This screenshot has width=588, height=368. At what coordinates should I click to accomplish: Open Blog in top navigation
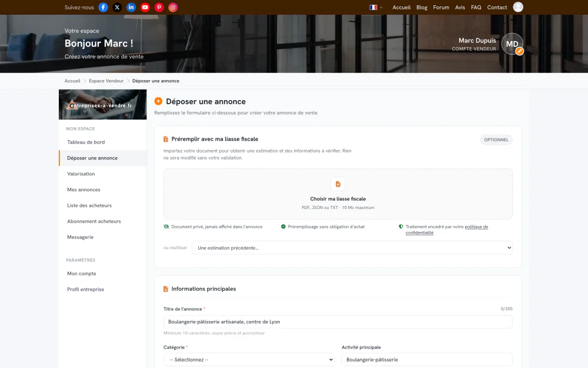[x=422, y=7]
